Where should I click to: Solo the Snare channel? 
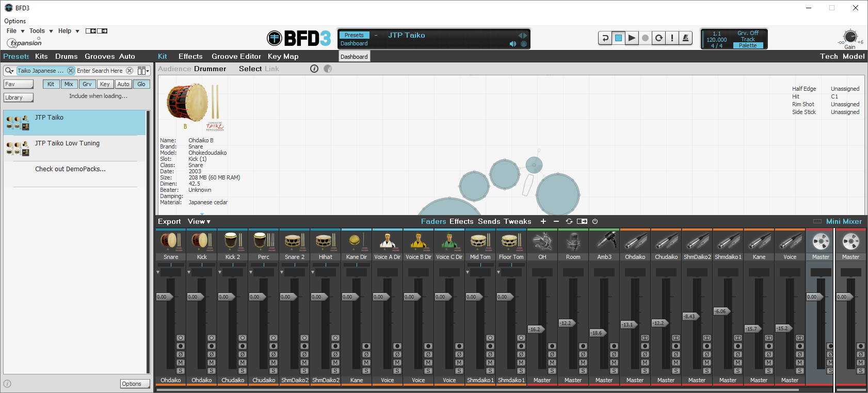[181, 371]
